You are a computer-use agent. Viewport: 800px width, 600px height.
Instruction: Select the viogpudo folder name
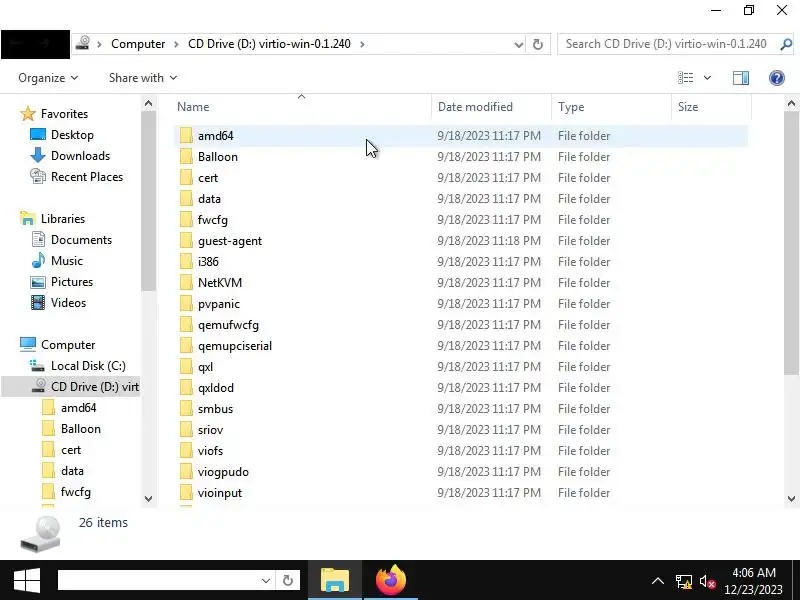pos(223,472)
